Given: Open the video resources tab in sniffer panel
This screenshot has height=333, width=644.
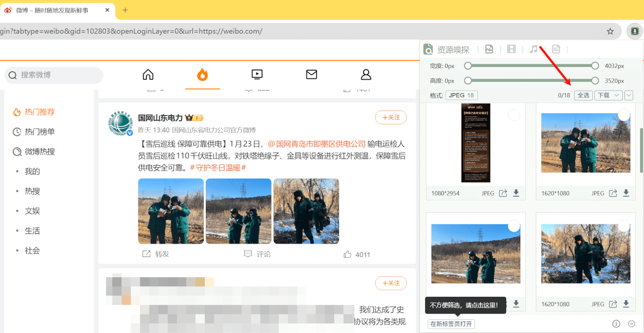Looking at the screenshot, I should coord(511,49).
